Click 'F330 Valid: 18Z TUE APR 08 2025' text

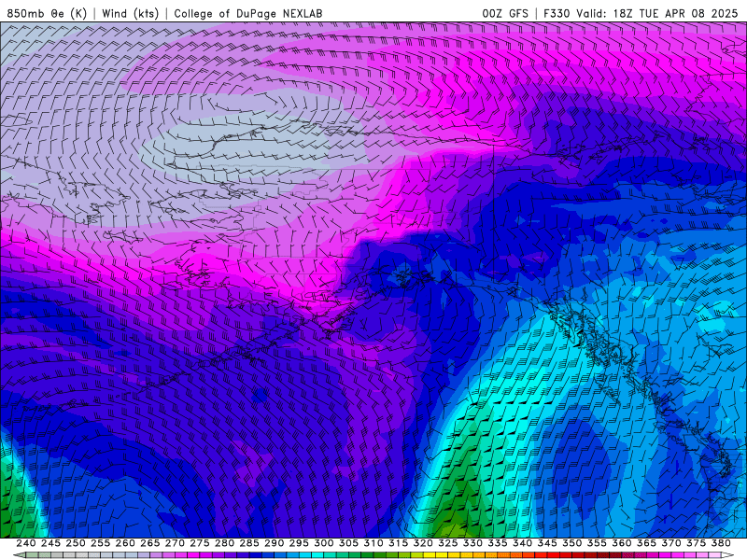[641, 13]
